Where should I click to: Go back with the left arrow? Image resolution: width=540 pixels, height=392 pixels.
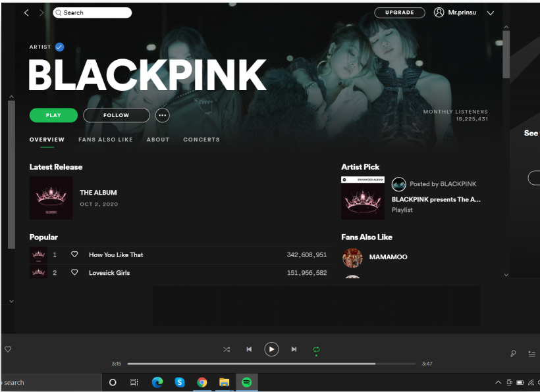point(26,12)
